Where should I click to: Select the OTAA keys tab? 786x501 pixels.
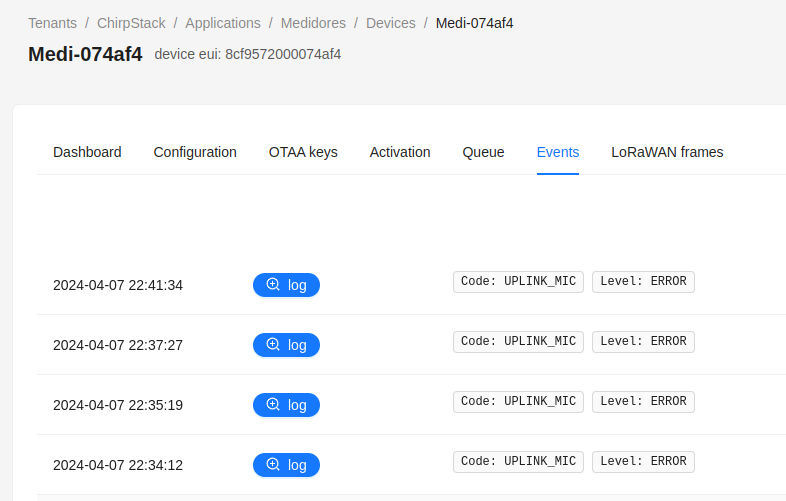pos(303,152)
